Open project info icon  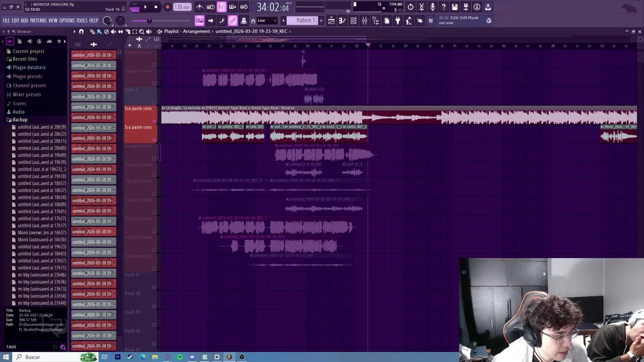(x=477, y=7)
